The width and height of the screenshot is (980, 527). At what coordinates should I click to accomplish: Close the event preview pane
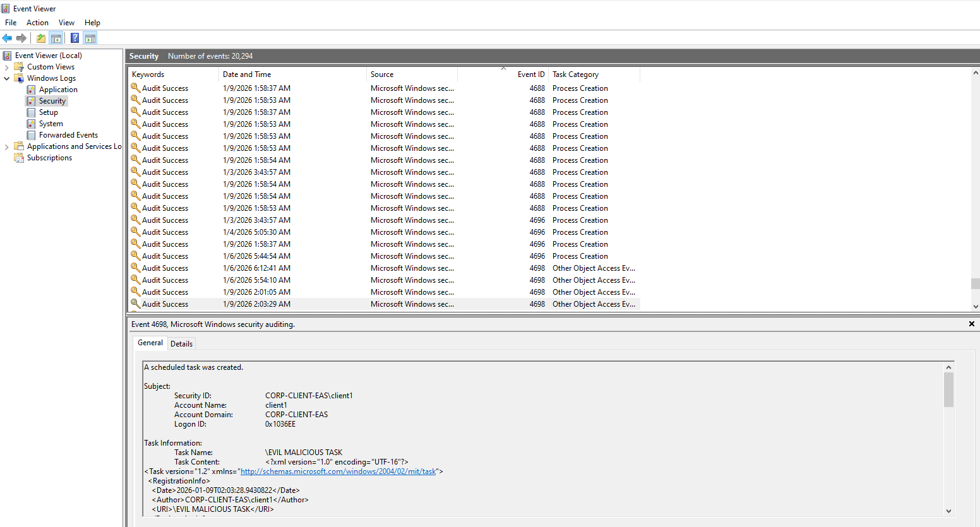coord(971,324)
